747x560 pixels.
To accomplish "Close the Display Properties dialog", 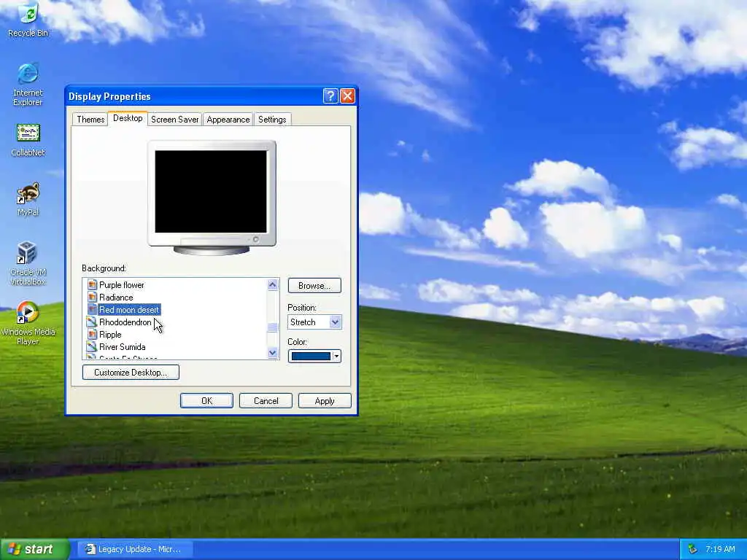I will point(347,96).
